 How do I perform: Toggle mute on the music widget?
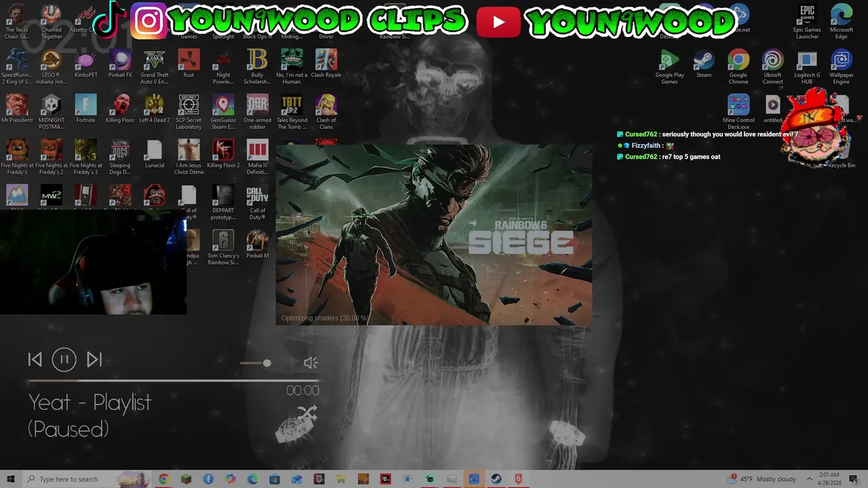[x=311, y=363]
